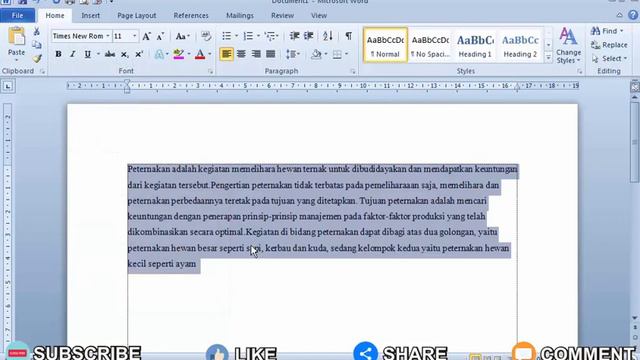
Task: Apply the No Spacing style
Action: tap(430, 45)
